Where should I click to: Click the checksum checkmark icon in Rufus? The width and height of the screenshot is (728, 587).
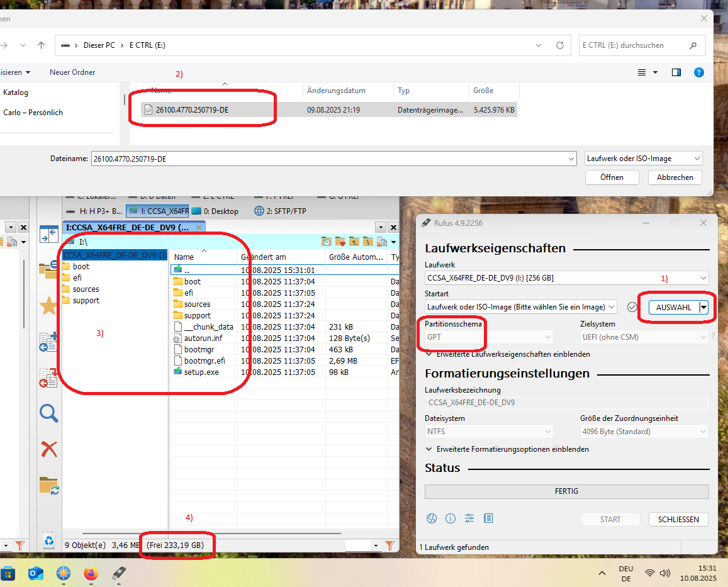[632, 307]
